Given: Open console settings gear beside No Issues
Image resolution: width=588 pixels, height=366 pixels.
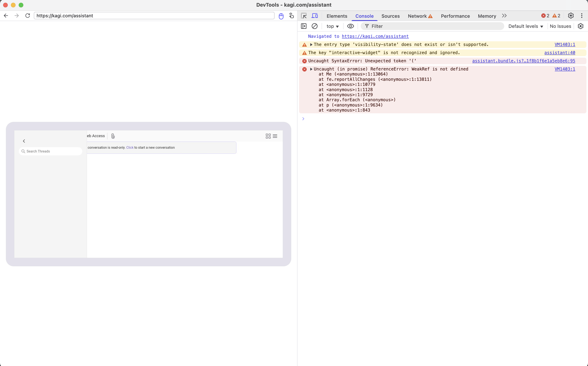Looking at the screenshot, I should coord(580,26).
